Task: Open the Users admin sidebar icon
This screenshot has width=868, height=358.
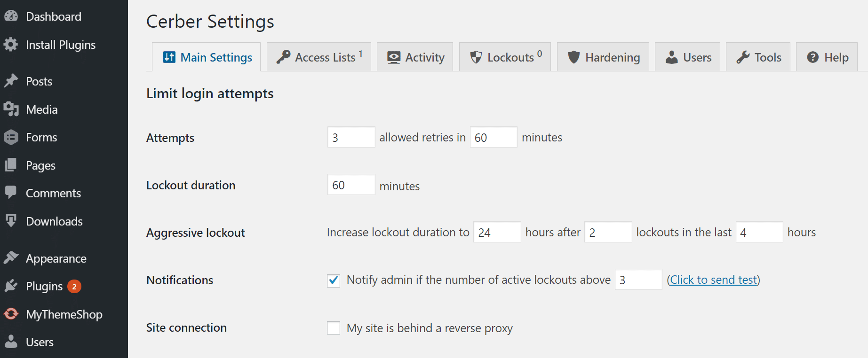Action: [11, 342]
